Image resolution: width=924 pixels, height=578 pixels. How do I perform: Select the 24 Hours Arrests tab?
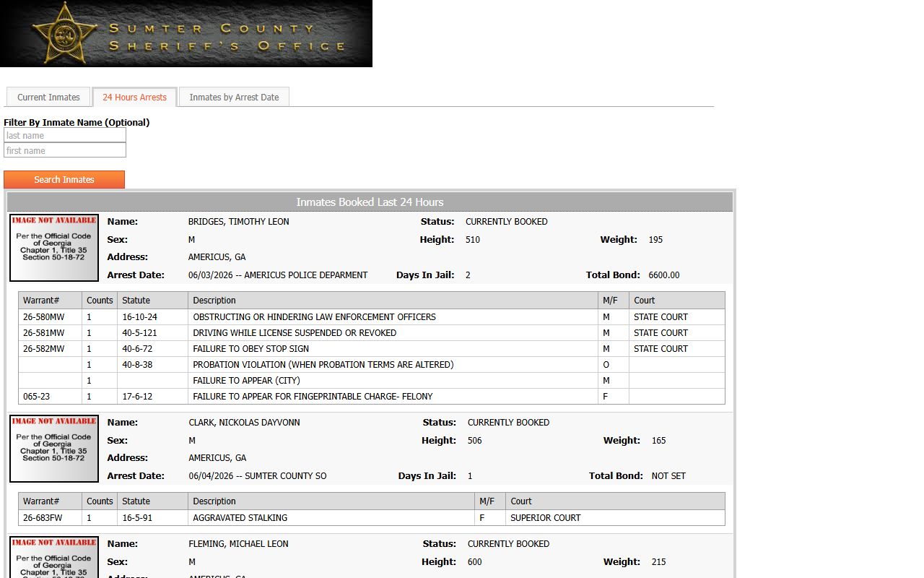134,97
